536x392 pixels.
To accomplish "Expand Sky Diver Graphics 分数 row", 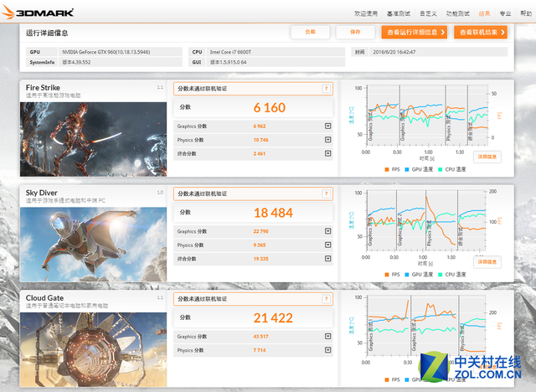I will pos(327,231).
